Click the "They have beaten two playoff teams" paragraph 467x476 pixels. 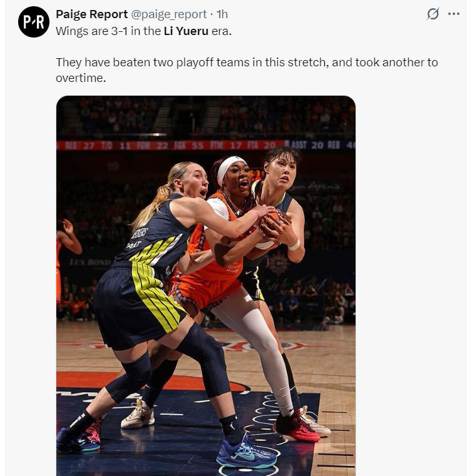tap(247, 70)
